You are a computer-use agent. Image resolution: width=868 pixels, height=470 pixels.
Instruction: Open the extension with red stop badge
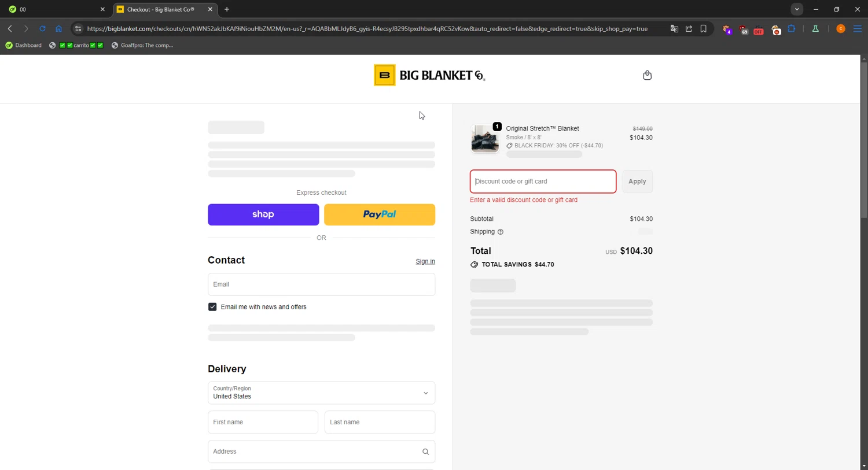coord(776,29)
